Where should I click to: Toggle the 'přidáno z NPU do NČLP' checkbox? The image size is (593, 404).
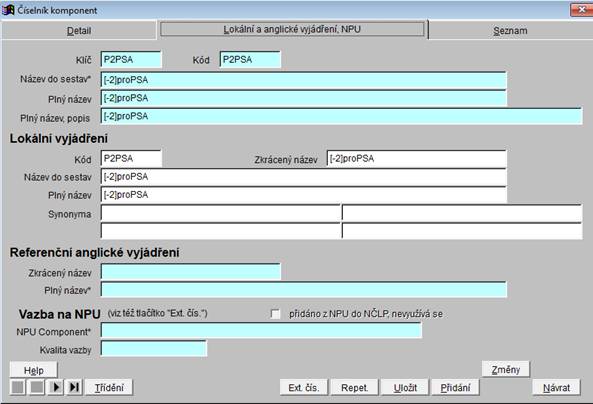point(275,314)
